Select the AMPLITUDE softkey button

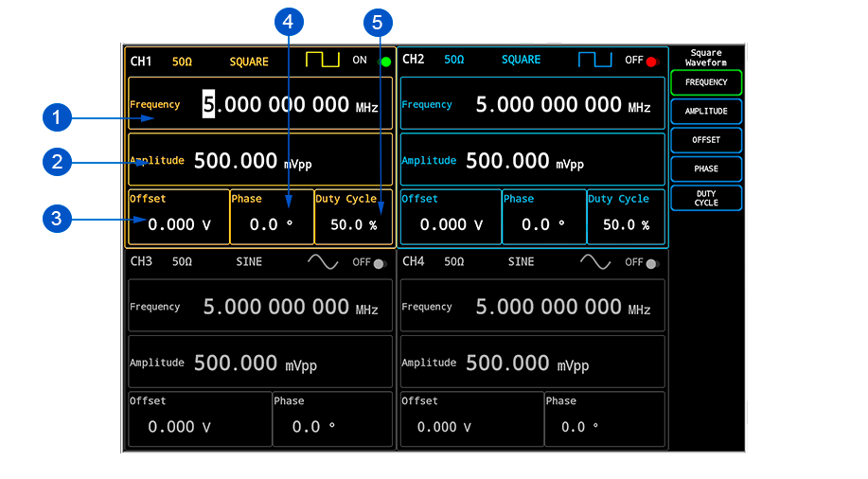(x=706, y=112)
